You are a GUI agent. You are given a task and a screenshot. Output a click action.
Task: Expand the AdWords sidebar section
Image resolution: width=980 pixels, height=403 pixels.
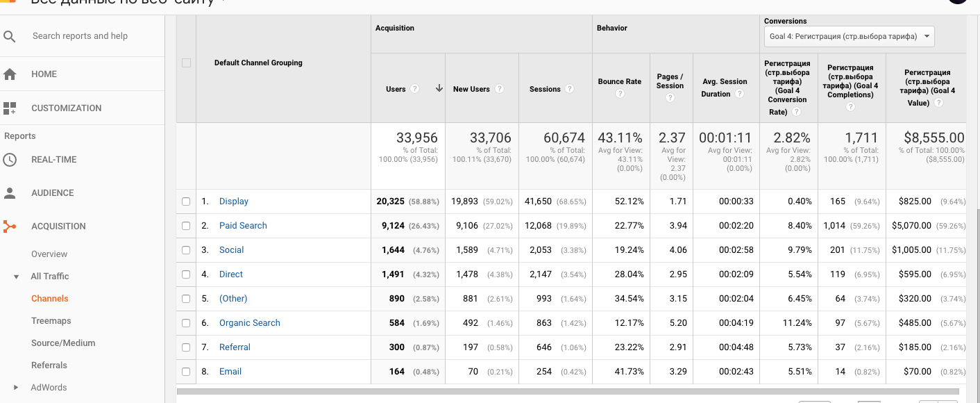[x=16, y=388]
